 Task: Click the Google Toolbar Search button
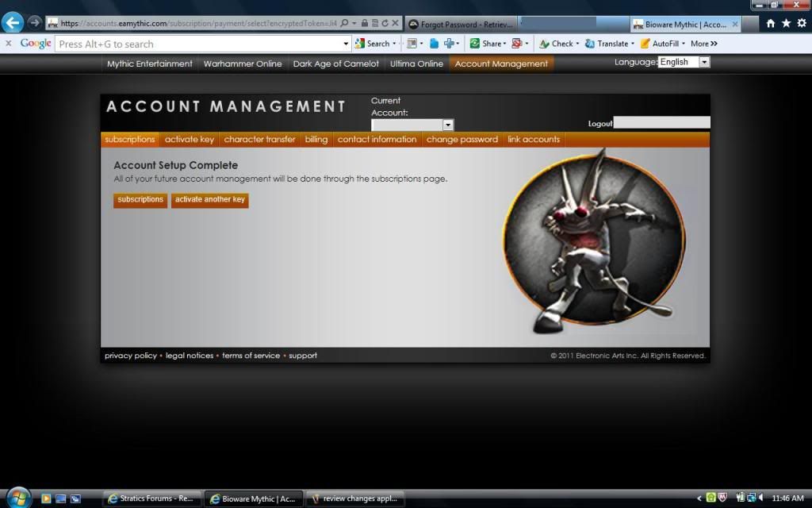(x=373, y=44)
